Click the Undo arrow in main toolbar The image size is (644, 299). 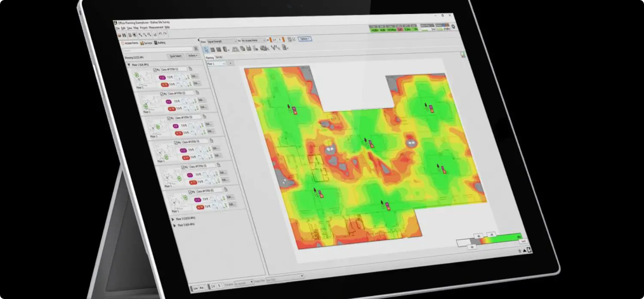[x=160, y=34]
